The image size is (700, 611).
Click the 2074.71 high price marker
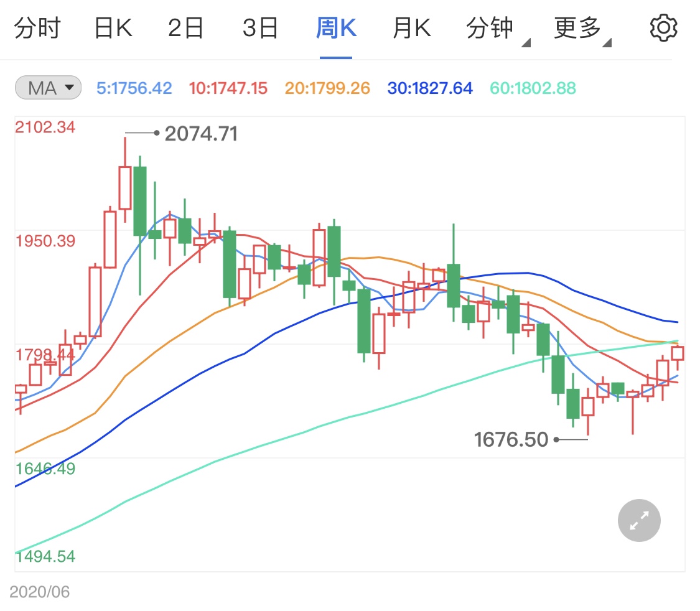[x=201, y=134]
